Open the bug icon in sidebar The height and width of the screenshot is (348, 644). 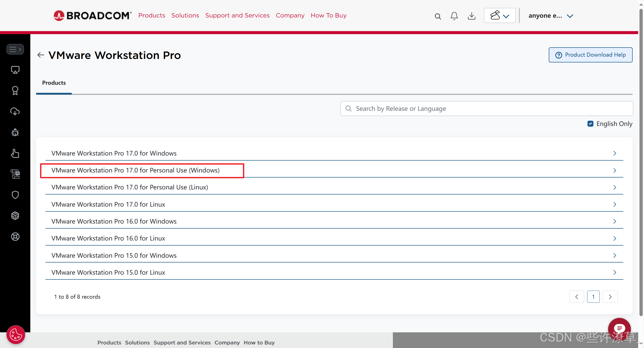click(15, 132)
